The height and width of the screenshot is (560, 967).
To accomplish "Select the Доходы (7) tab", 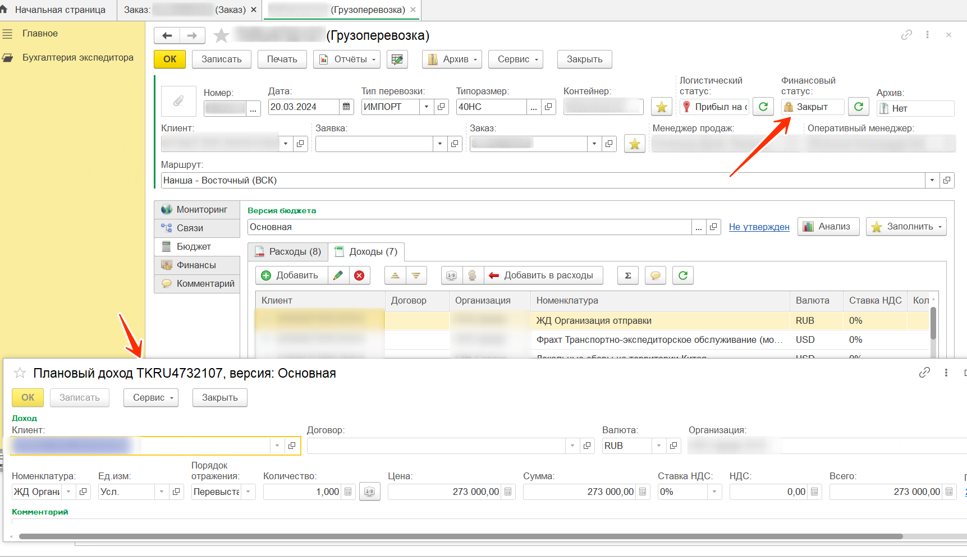I will [x=366, y=251].
